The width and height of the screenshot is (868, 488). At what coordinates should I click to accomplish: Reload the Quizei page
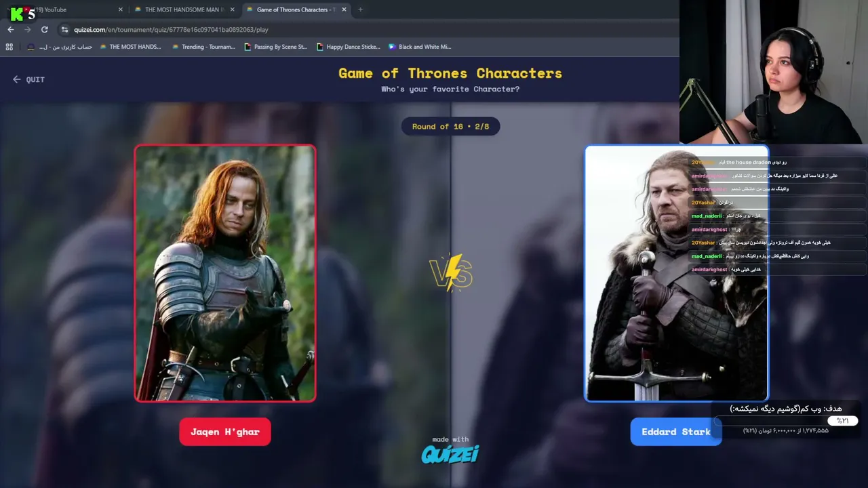tap(45, 30)
